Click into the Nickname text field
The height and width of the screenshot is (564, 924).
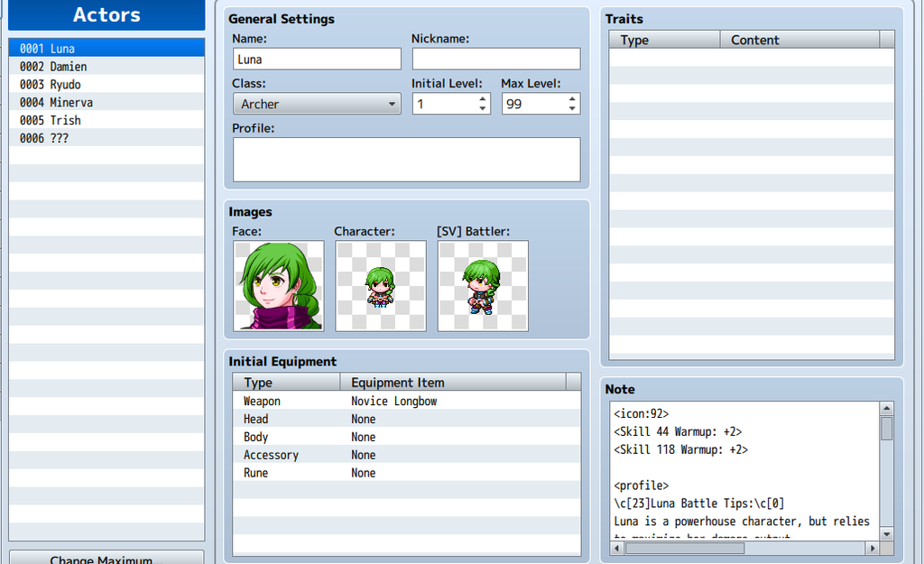click(495, 60)
